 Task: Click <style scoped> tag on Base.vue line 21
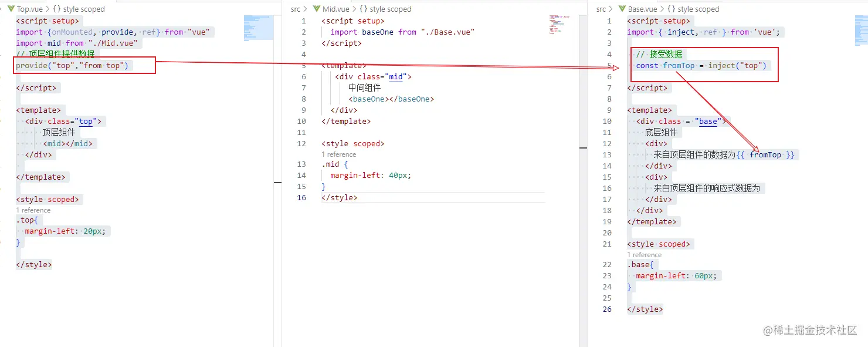(x=659, y=244)
